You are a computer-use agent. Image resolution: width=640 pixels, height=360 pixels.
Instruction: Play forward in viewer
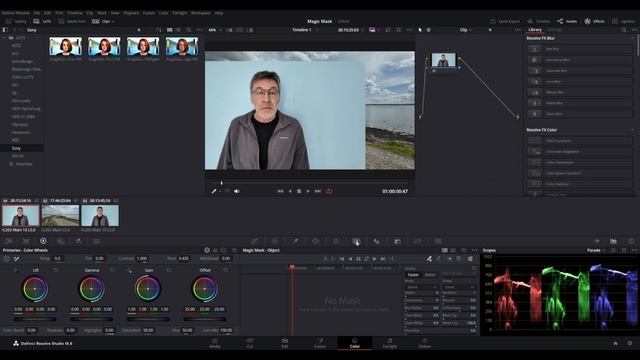point(308,191)
